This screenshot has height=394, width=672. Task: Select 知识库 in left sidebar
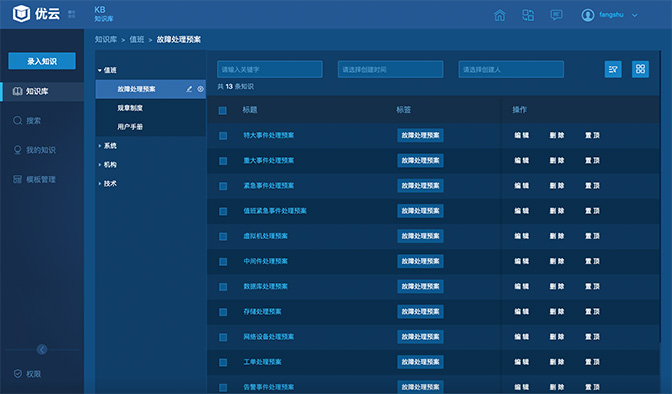pos(42,91)
